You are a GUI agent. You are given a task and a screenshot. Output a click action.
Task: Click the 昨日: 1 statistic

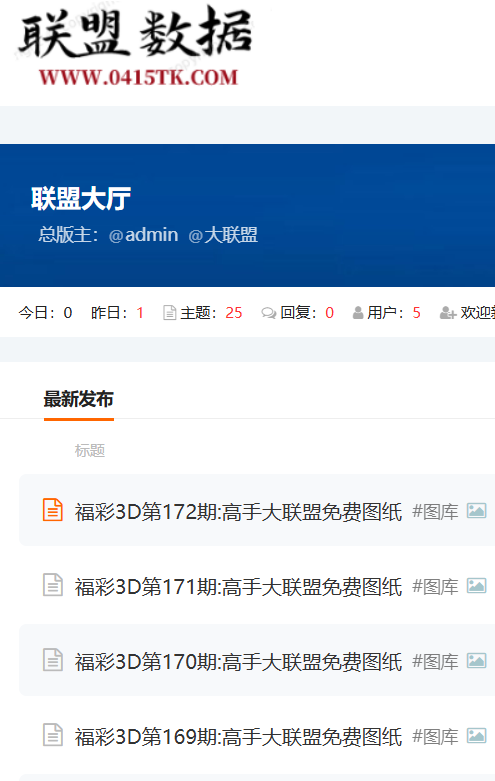[x=118, y=313]
